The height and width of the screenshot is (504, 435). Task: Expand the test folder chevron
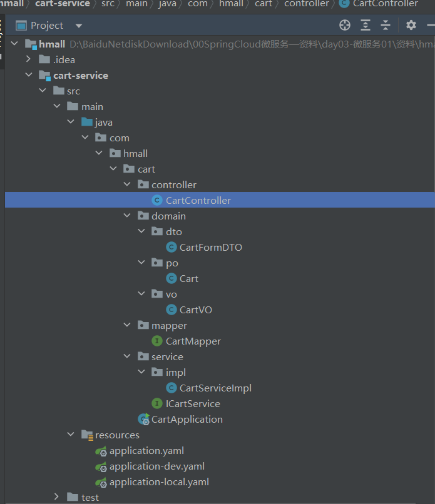tap(56, 496)
